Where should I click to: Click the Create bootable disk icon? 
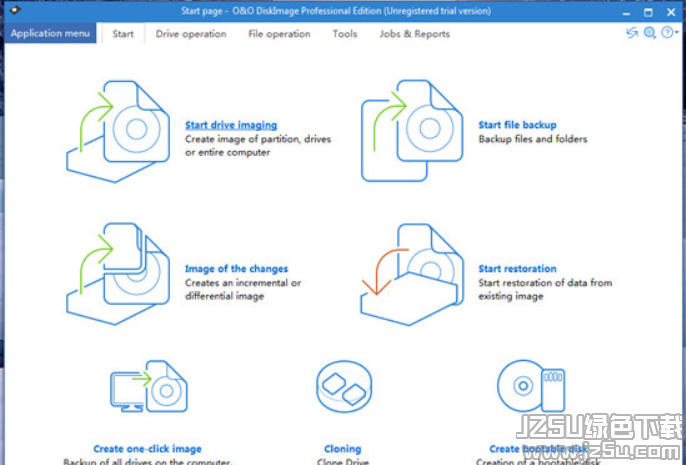coord(531,386)
